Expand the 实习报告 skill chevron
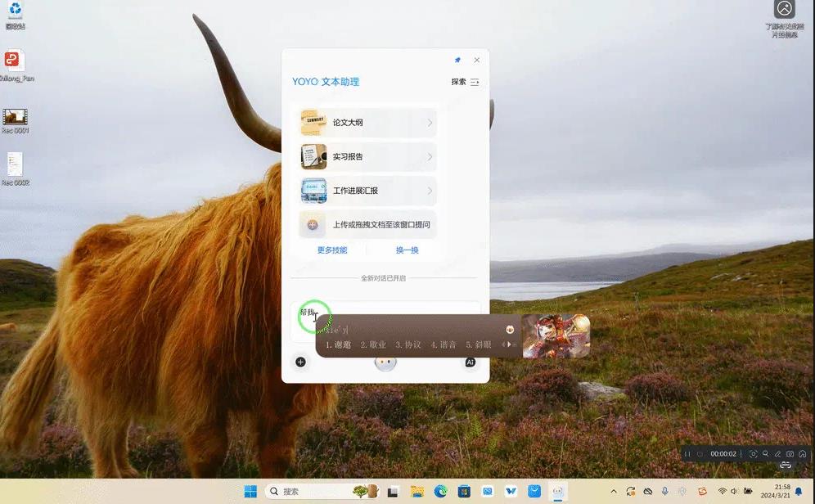 (430, 156)
